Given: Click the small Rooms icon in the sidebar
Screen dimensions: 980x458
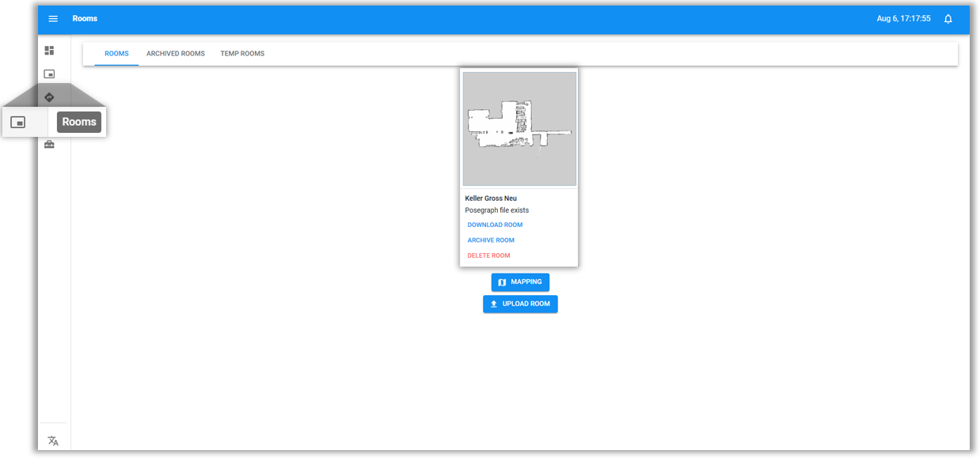Looking at the screenshot, I should pyautogui.click(x=49, y=74).
